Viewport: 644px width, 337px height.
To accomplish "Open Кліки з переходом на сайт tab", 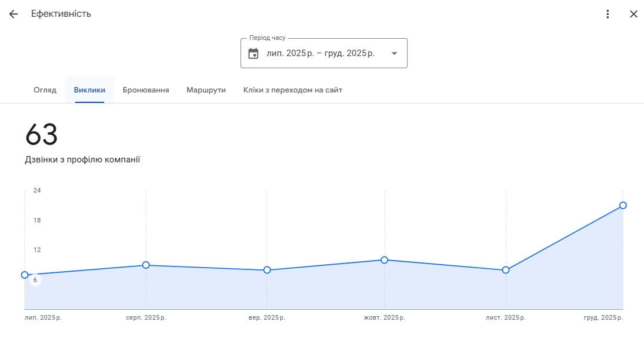I will click(x=293, y=90).
